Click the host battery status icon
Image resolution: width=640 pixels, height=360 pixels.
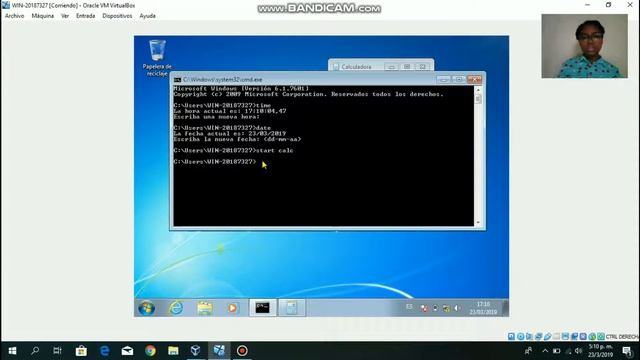(557, 351)
